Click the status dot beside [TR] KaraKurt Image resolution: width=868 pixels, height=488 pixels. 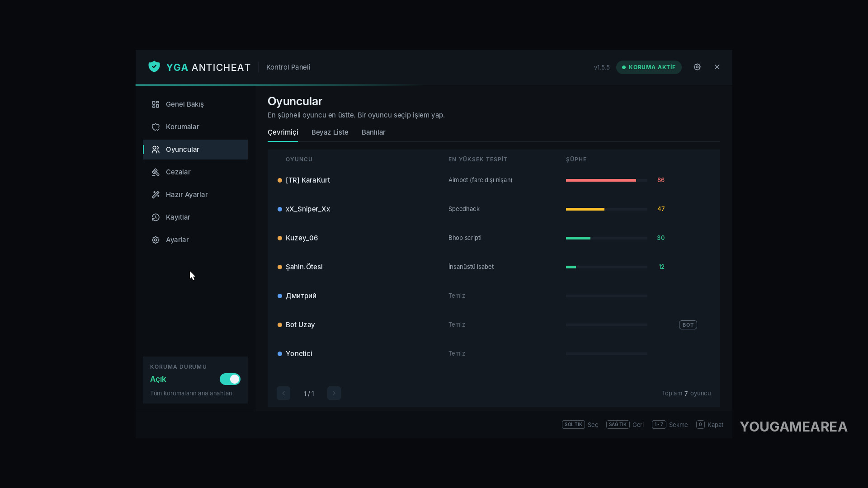[x=280, y=180]
